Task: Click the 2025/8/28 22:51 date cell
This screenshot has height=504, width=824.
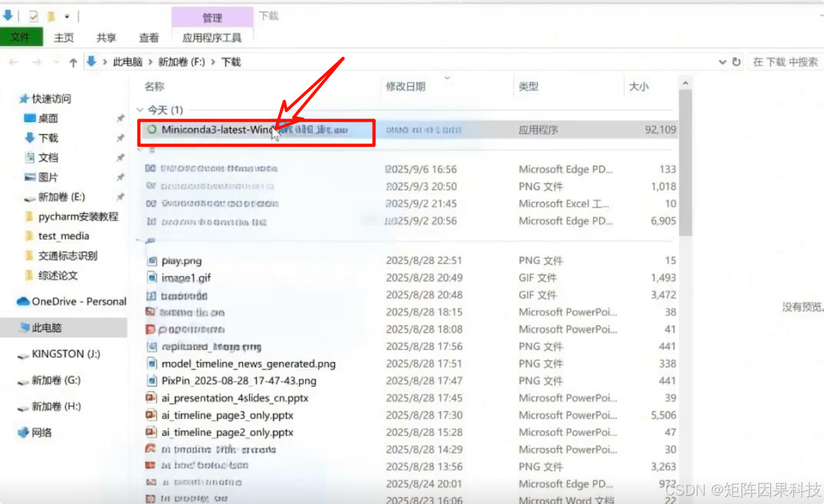Action: pyautogui.click(x=424, y=261)
